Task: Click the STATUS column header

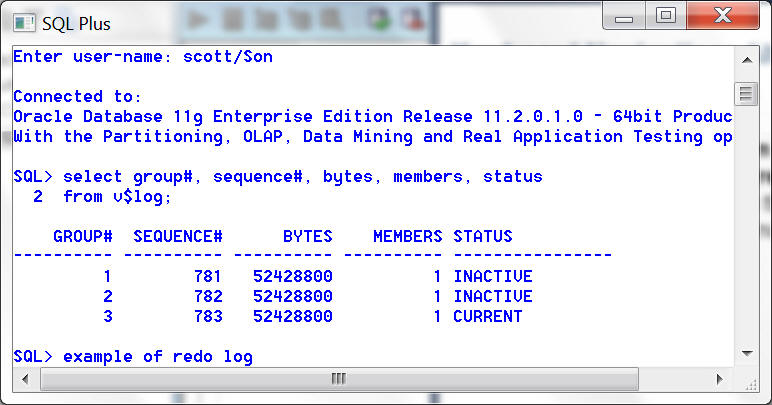Action: [483, 237]
